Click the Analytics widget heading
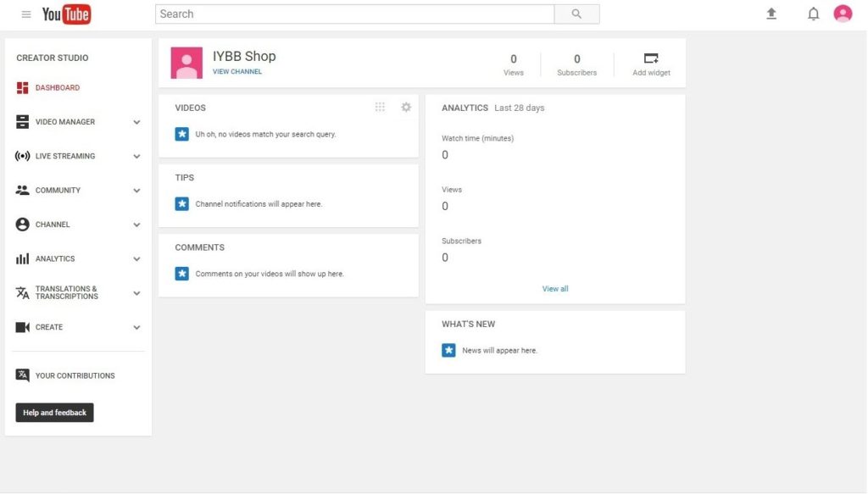868x494 pixels. pos(465,108)
